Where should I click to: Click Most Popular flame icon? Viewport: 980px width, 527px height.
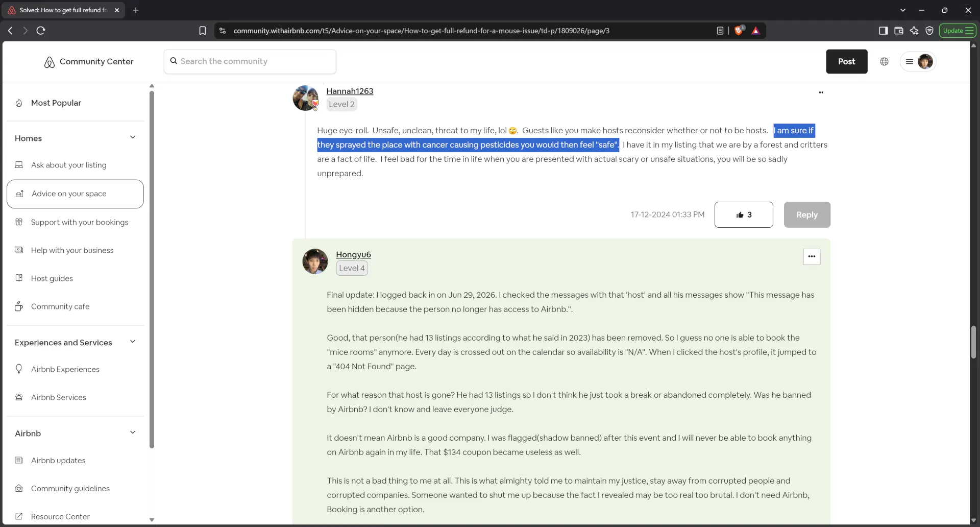(19, 103)
